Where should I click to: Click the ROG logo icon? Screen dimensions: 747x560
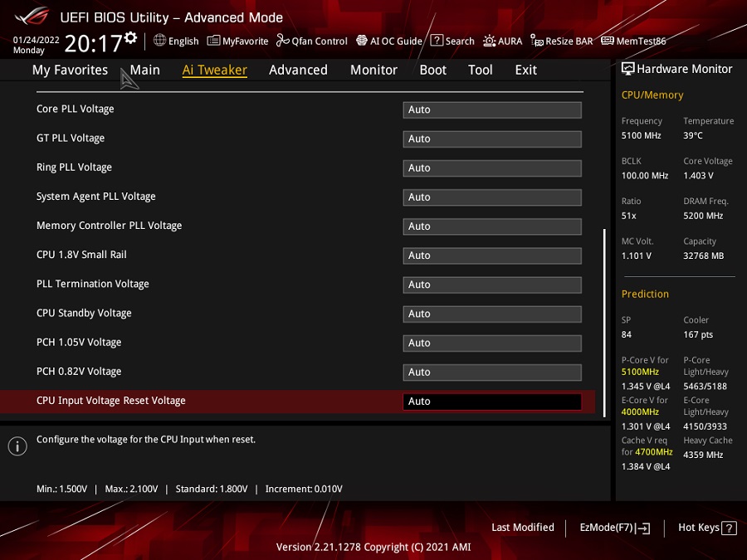(32, 17)
